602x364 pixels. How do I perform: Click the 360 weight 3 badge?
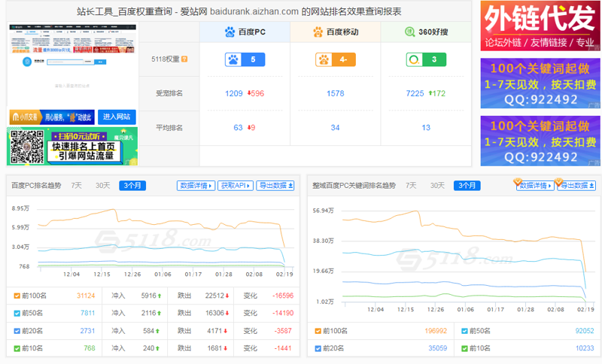[426, 59]
